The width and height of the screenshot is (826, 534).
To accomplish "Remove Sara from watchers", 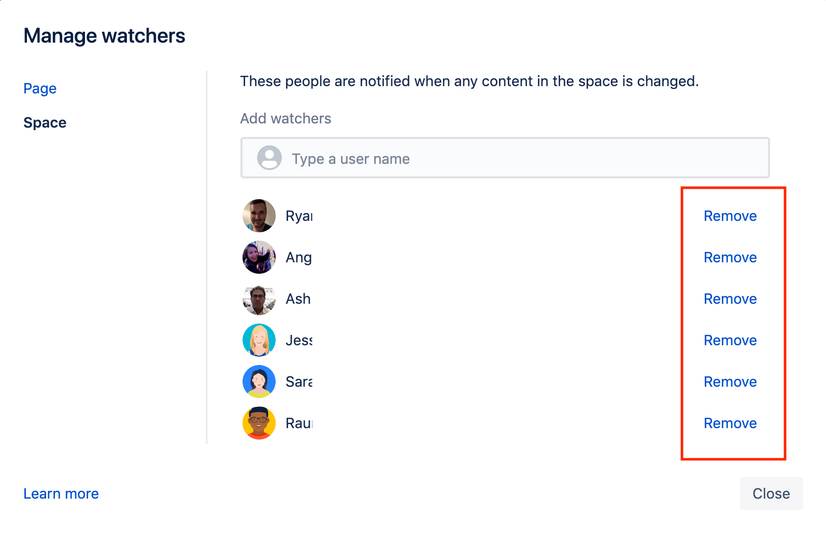I will [x=730, y=382].
